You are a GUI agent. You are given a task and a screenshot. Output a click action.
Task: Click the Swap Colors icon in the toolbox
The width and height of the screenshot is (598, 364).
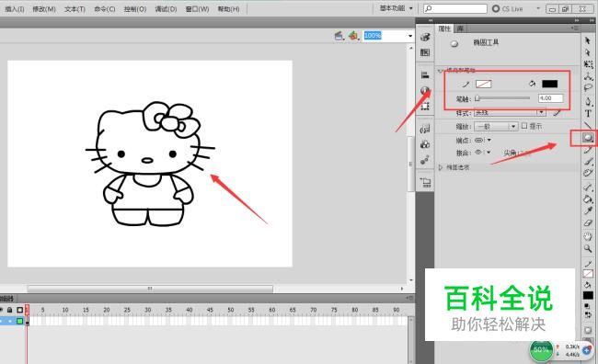(588, 315)
